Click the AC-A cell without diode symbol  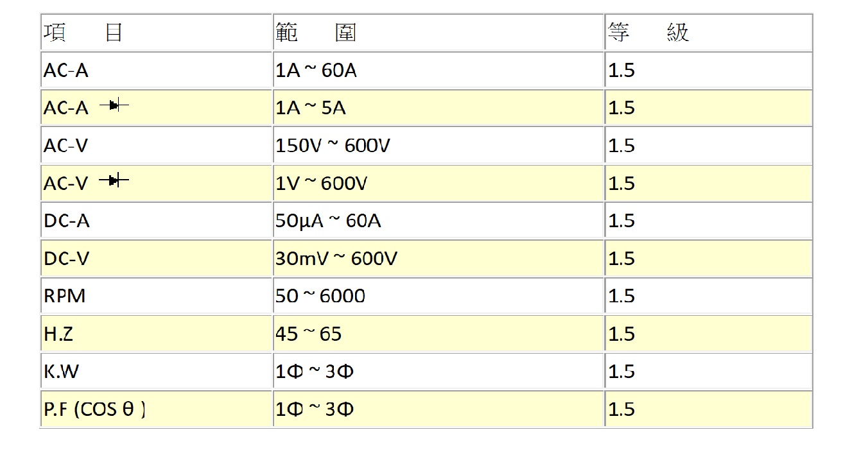[156, 71]
